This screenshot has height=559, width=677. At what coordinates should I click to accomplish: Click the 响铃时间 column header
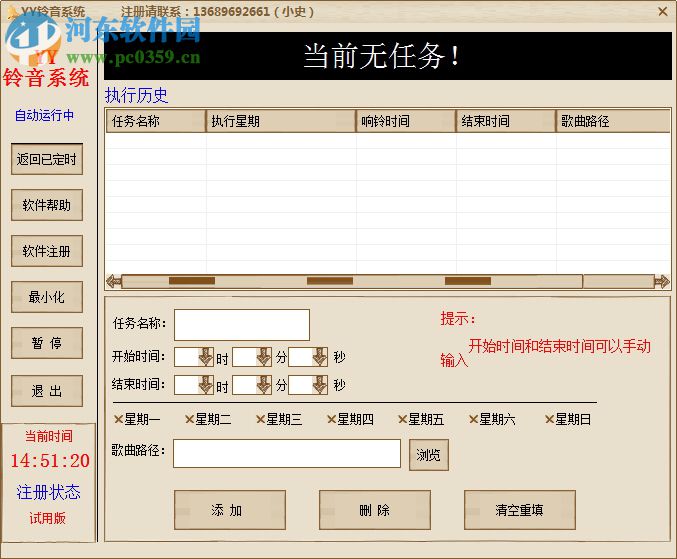406,121
